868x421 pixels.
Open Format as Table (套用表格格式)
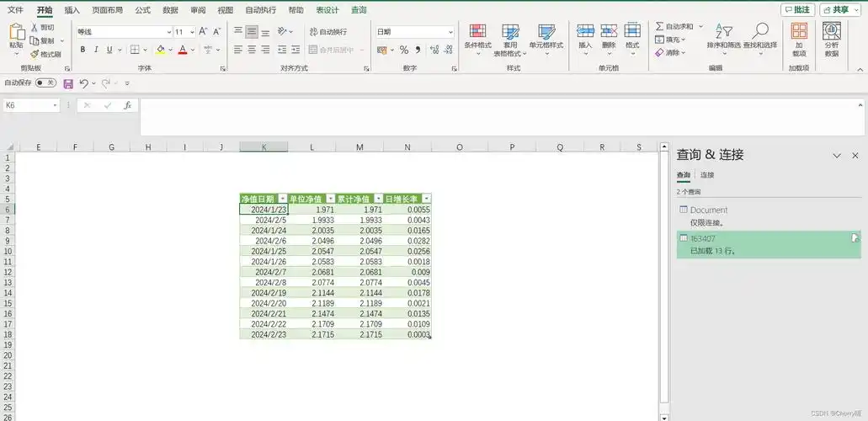pos(510,40)
